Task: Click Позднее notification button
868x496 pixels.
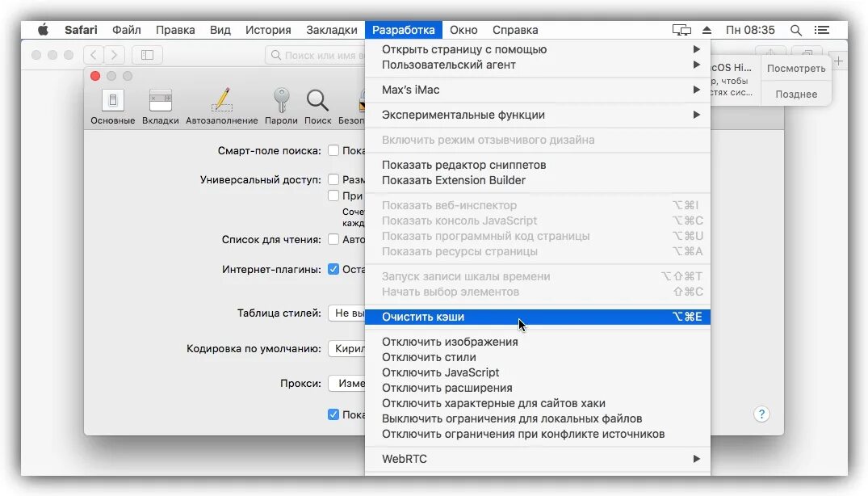Action: (796, 94)
